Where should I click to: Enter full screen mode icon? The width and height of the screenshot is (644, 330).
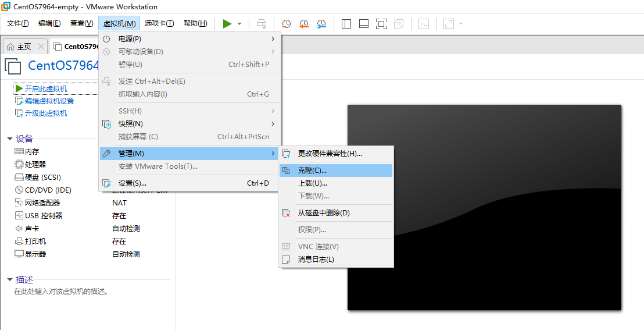(x=381, y=24)
